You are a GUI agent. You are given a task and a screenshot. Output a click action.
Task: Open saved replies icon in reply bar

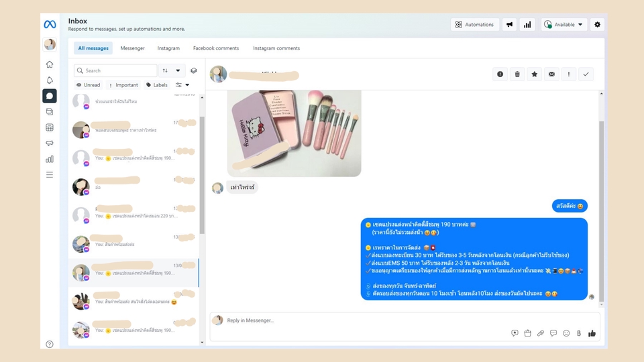515,333
